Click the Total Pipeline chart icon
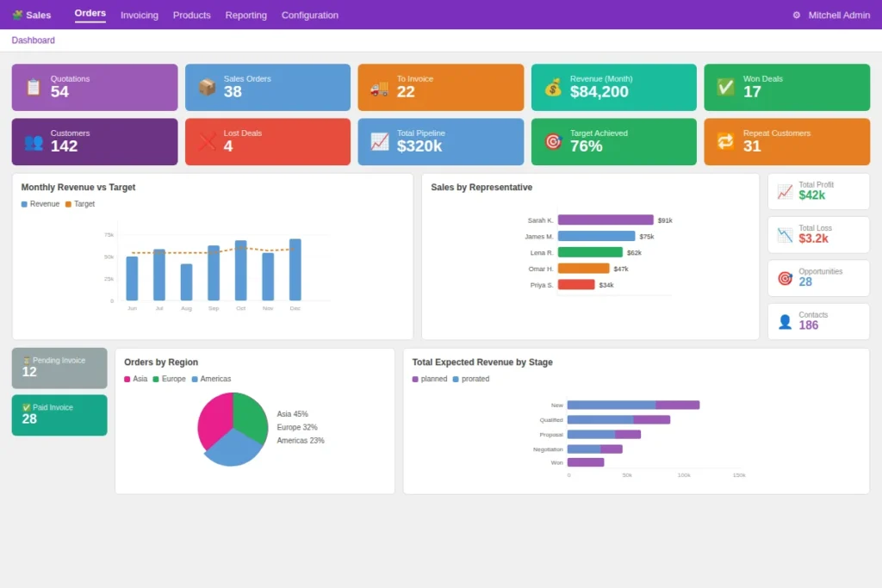 pyautogui.click(x=380, y=142)
